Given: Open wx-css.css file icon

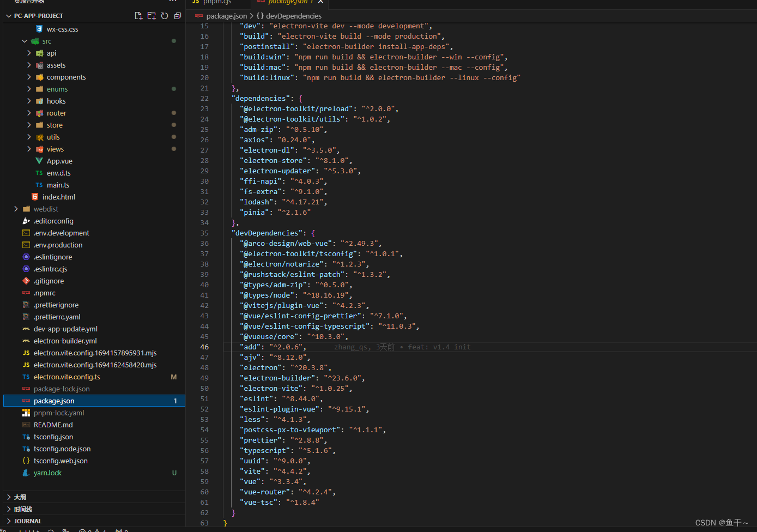Looking at the screenshot, I should click(x=39, y=29).
